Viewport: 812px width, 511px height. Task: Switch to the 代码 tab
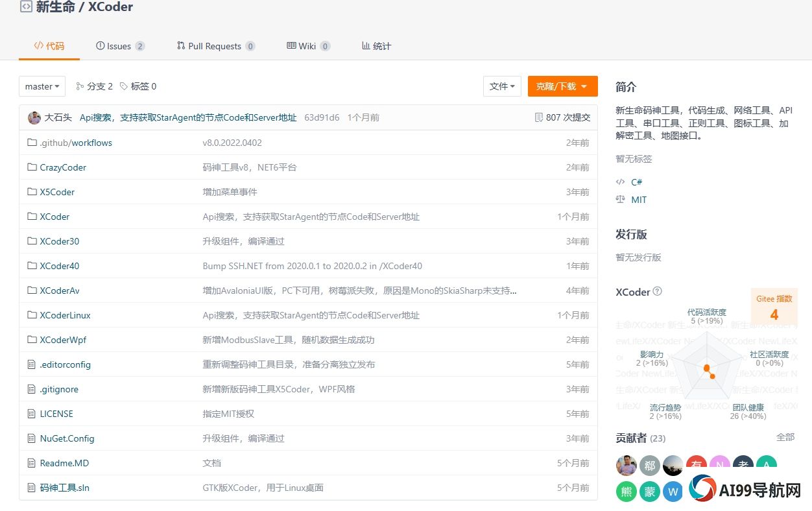click(49, 46)
